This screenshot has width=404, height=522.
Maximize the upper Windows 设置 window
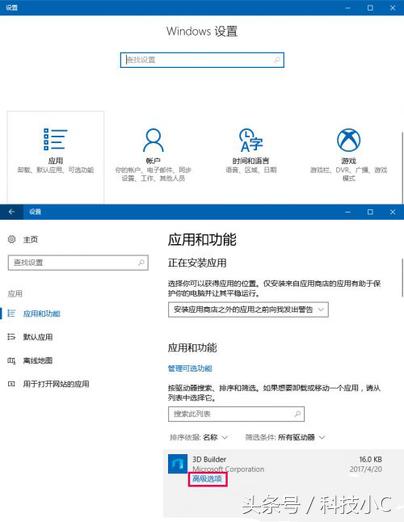pyautogui.click(x=370, y=7)
